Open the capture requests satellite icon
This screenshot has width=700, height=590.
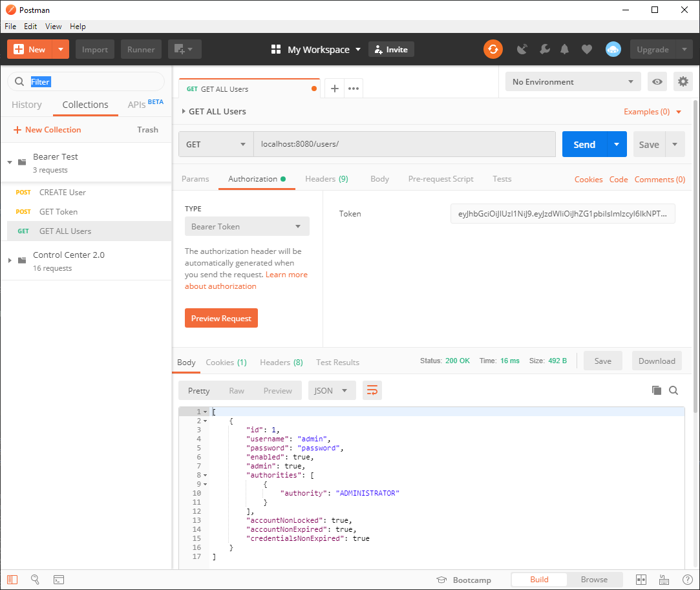[522, 50]
